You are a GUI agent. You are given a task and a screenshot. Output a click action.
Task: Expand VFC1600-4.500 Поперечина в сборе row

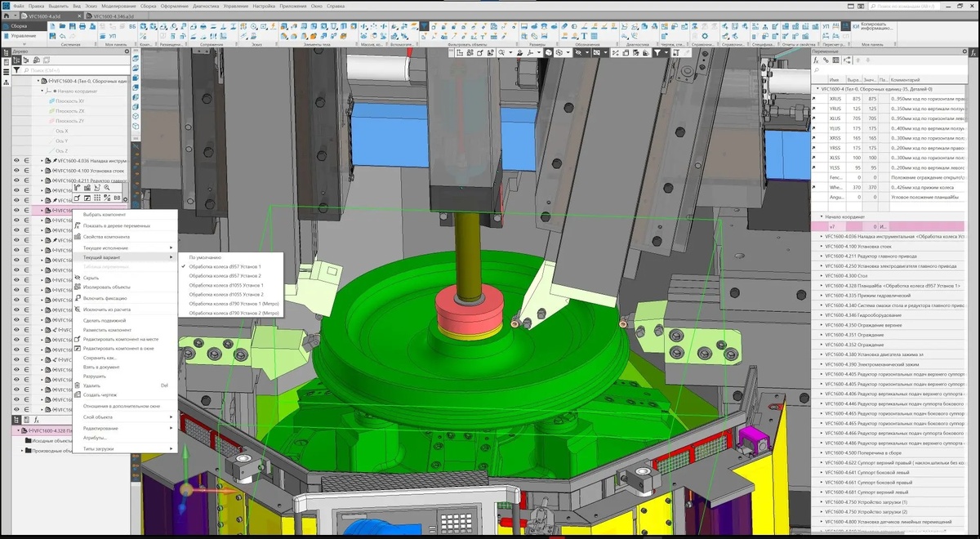point(821,452)
